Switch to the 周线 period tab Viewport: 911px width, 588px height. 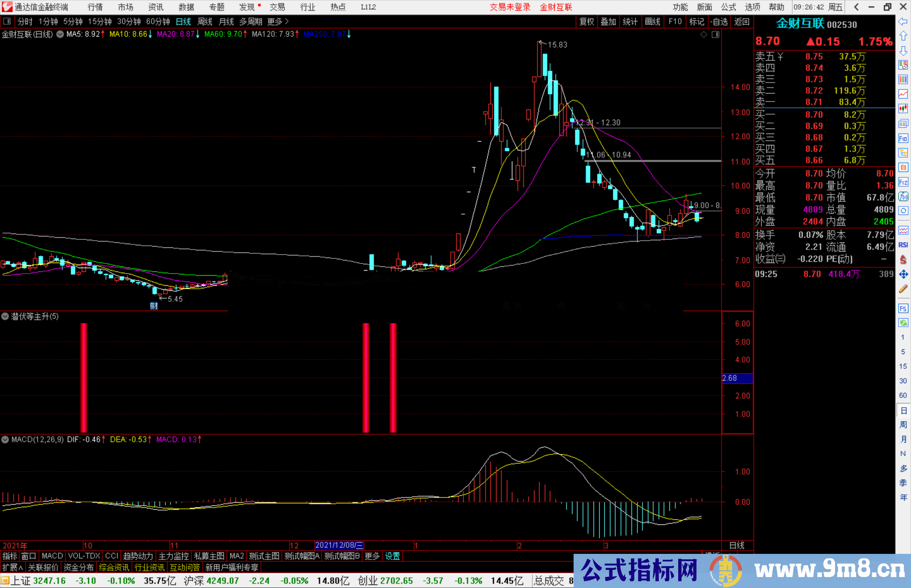click(205, 21)
